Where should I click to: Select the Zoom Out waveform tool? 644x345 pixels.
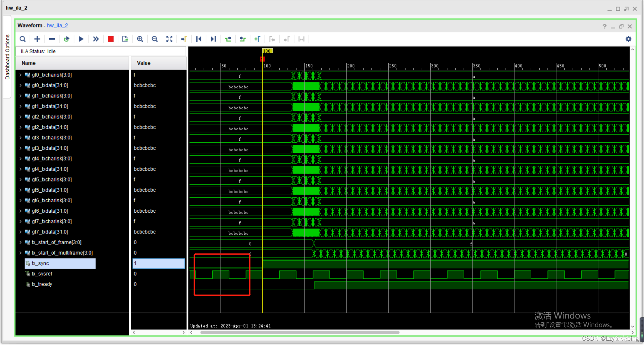[x=155, y=39]
